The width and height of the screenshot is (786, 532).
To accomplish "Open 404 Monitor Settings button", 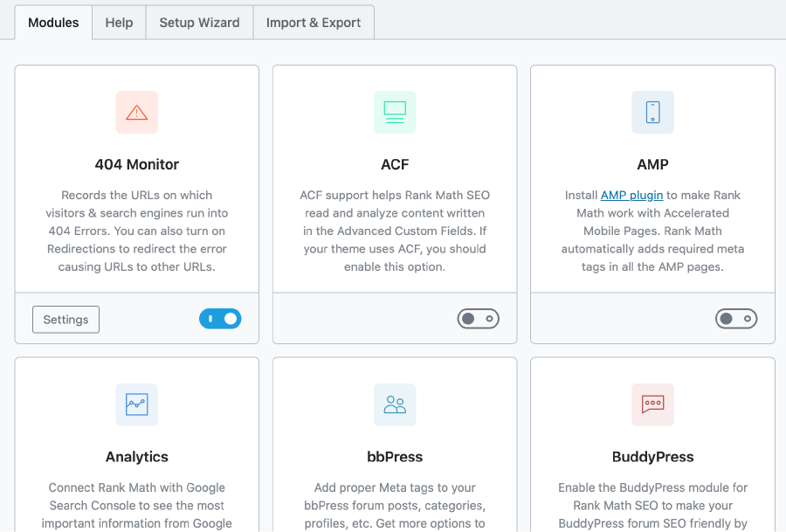I will (65, 320).
